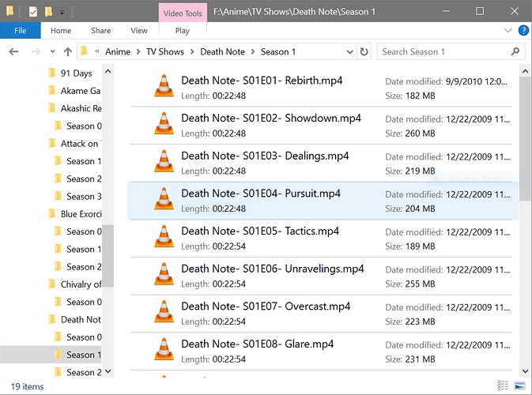Image resolution: width=532 pixels, height=395 pixels.
Task: Click Death Note breadcrumb in address bar
Action: (222, 52)
